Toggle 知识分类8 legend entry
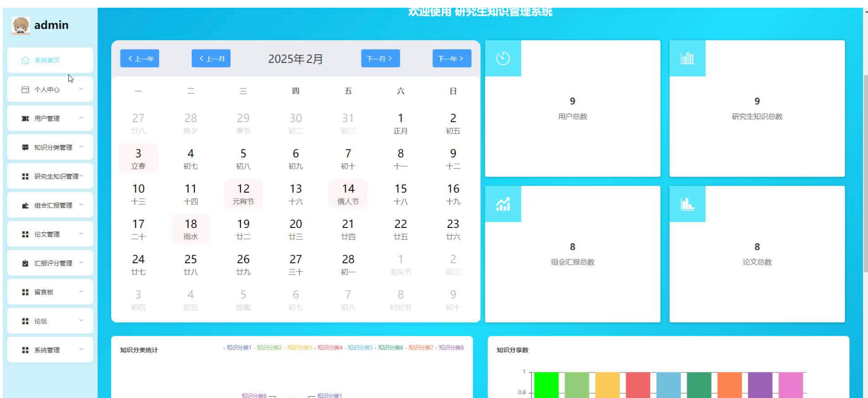This screenshot has width=868, height=398. tap(449, 347)
